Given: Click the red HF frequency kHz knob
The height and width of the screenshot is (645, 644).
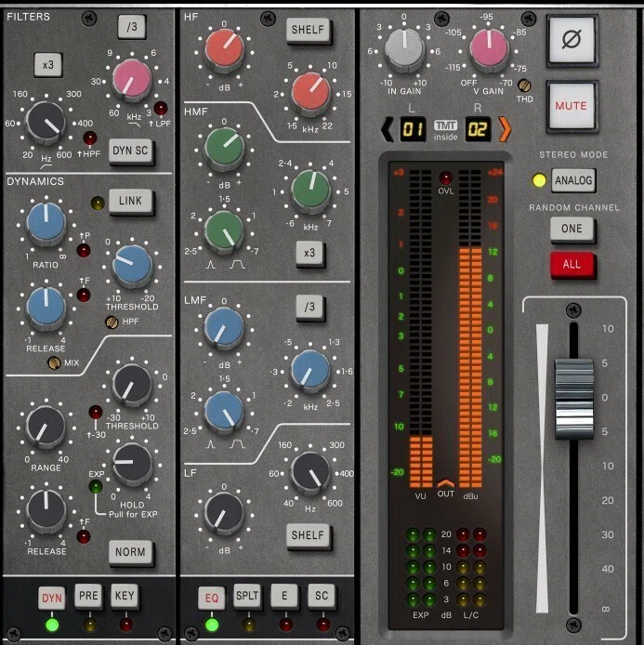Looking at the screenshot, I should (310, 93).
